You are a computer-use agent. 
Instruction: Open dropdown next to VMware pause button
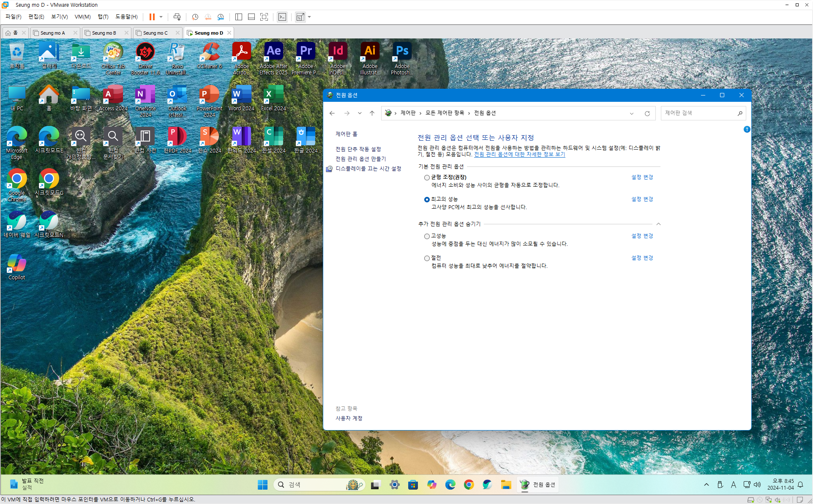[161, 17]
